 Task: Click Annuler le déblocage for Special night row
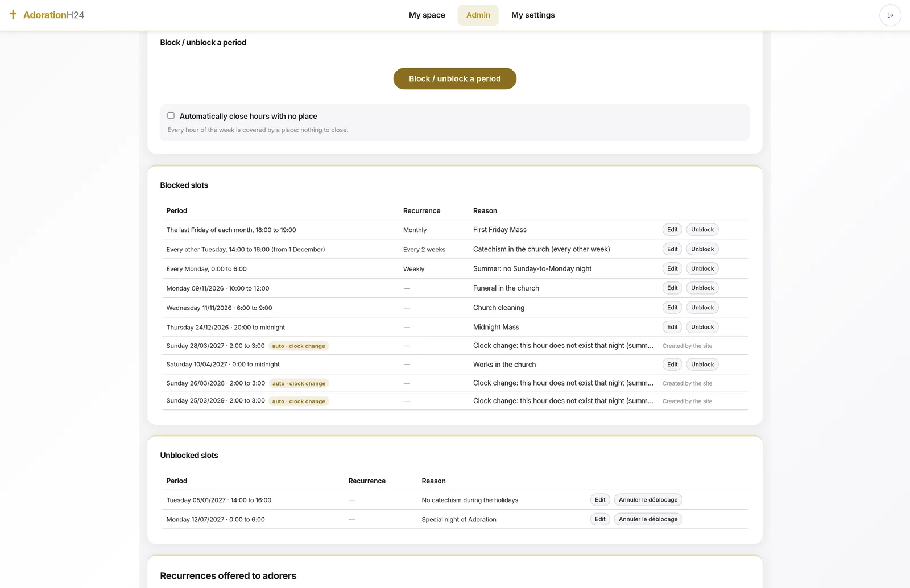[x=648, y=519]
